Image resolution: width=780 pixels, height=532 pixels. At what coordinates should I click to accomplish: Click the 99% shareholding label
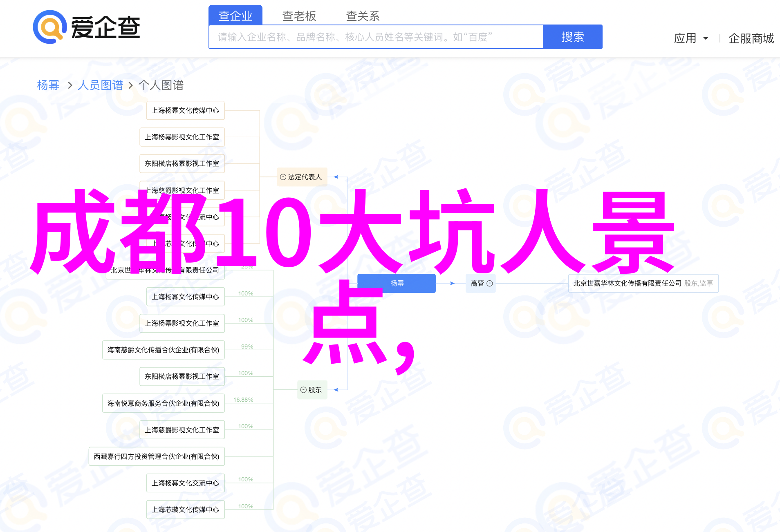tap(247, 346)
